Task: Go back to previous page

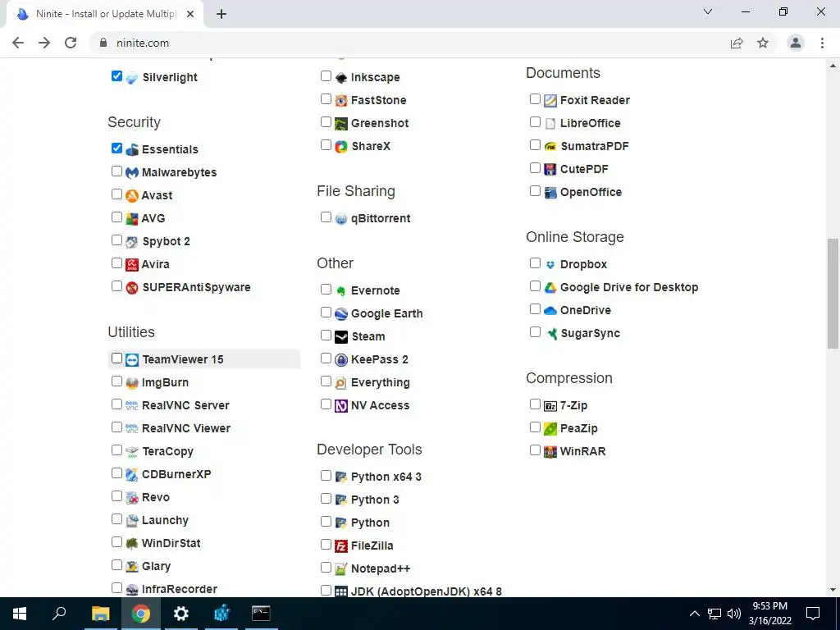Action: (18, 43)
